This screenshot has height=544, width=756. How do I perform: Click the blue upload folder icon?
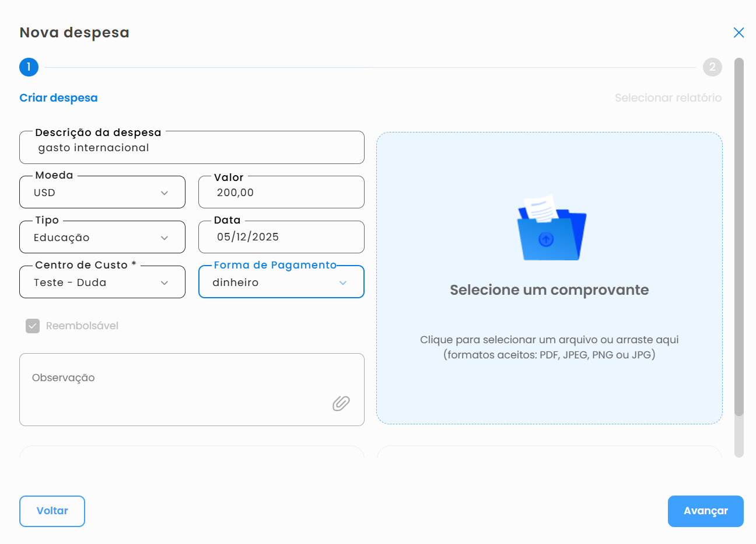click(551, 228)
